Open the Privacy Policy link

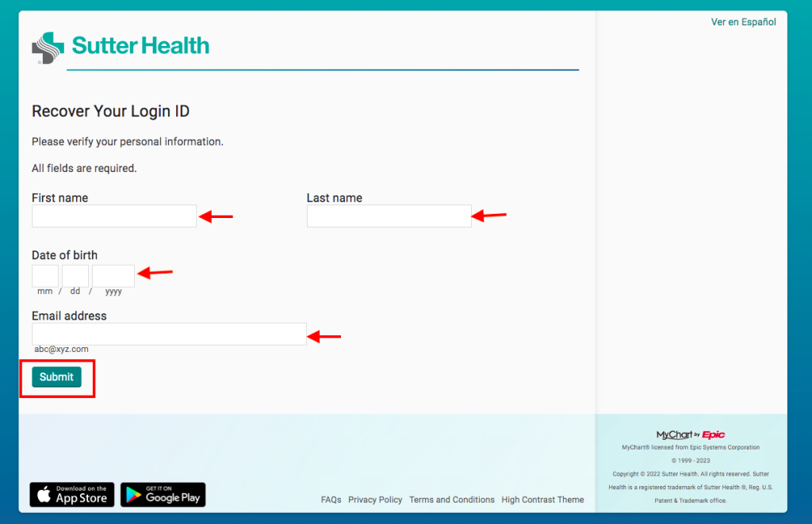point(375,499)
